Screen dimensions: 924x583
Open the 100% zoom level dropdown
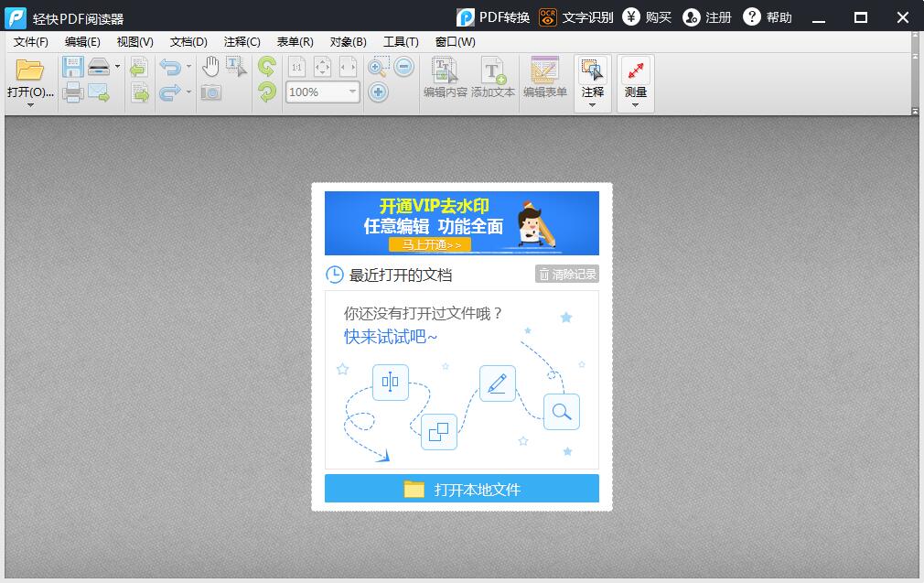(352, 92)
